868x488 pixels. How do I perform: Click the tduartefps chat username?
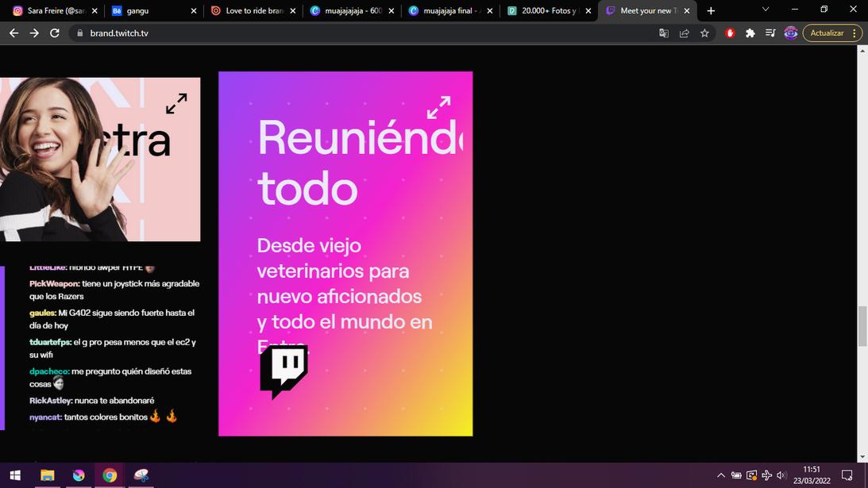tap(50, 343)
